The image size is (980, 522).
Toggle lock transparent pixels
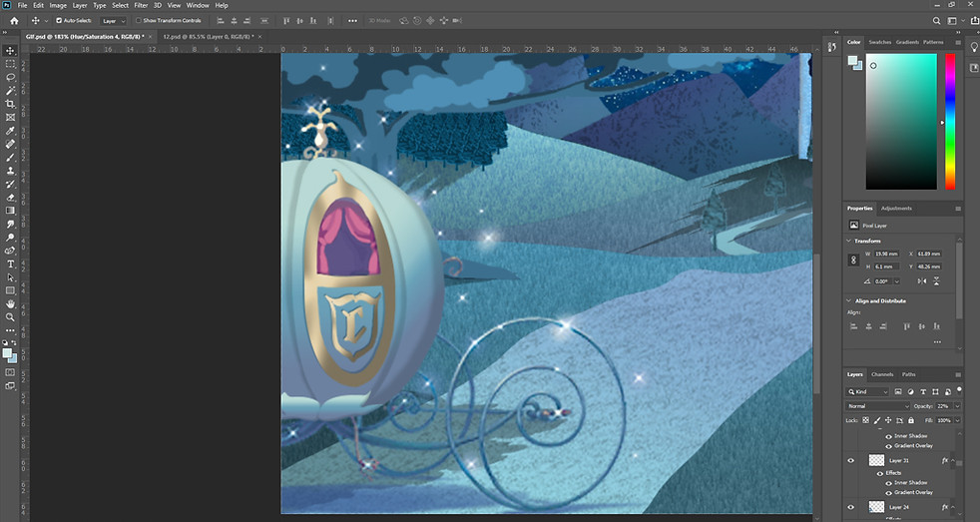point(865,420)
